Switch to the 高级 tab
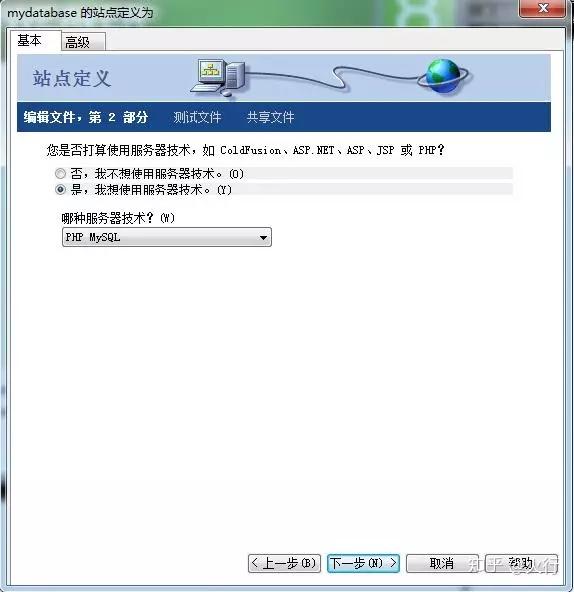Screen dimensions: 574x592 coord(83,42)
